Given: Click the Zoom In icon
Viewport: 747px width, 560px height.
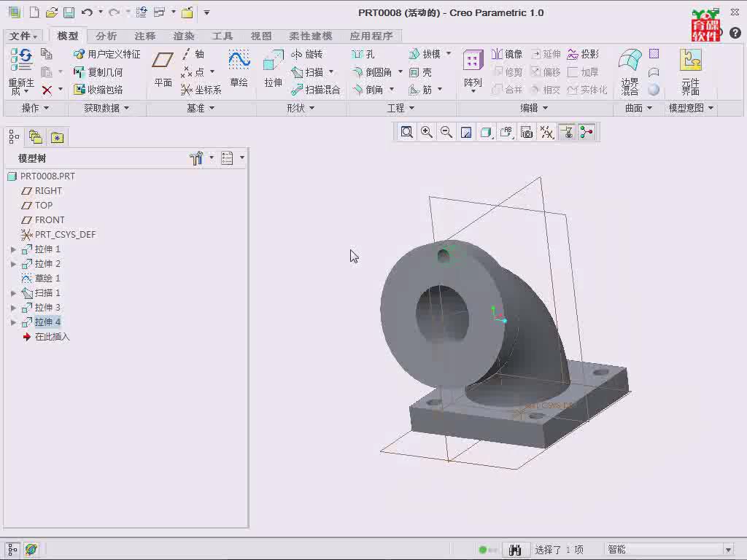Looking at the screenshot, I should [x=426, y=132].
